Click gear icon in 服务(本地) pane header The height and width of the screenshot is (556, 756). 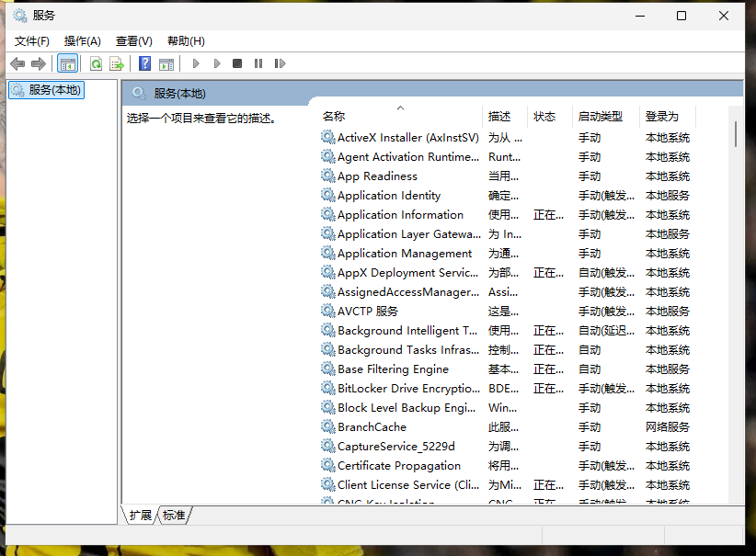[x=139, y=93]
